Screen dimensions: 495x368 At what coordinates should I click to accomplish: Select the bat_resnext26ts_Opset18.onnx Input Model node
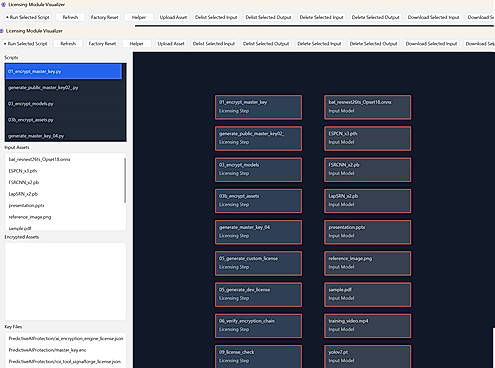click(x=367, y=107)
